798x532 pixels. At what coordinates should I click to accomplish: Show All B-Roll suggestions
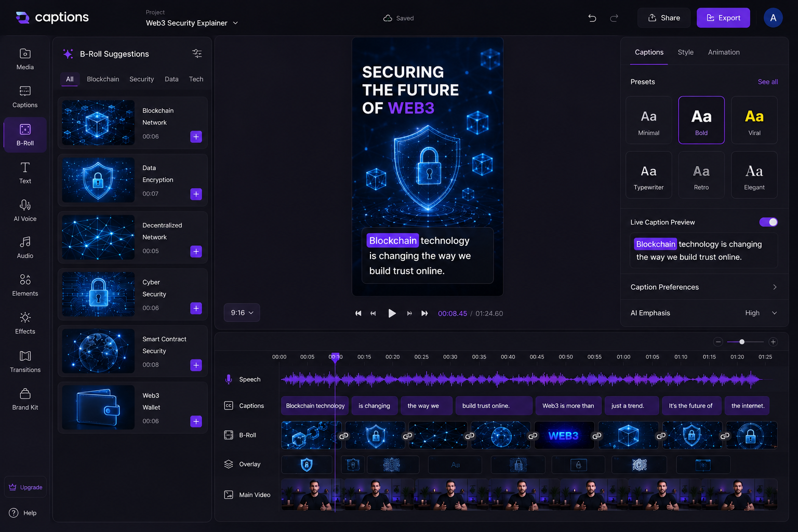tap(70, 79)
